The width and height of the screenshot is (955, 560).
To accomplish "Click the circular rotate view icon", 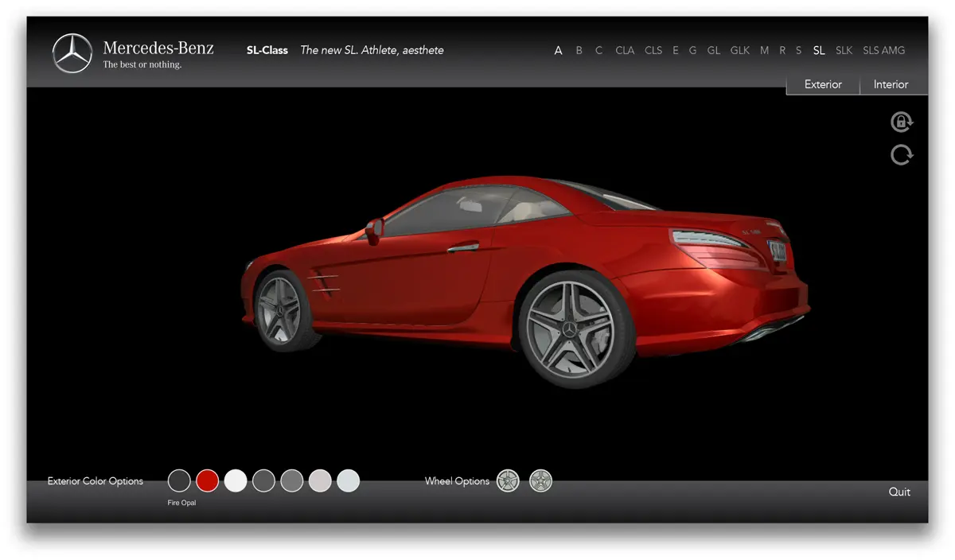I will [x=902, y=154].
